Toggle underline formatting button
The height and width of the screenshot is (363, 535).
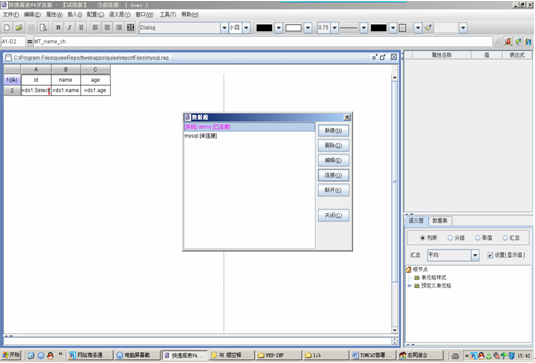[81, 28]
